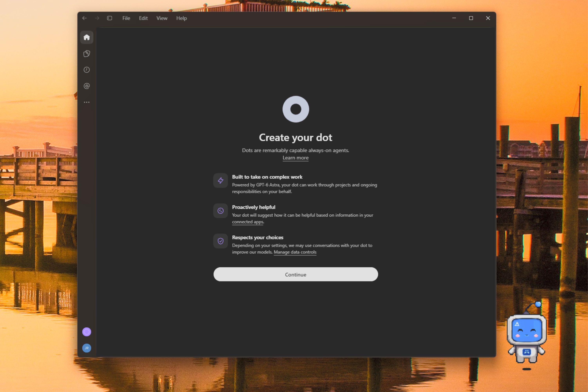Click the always-on agents subtitle text
This screenshot has width=588, height=392.
tap(296, 150)
